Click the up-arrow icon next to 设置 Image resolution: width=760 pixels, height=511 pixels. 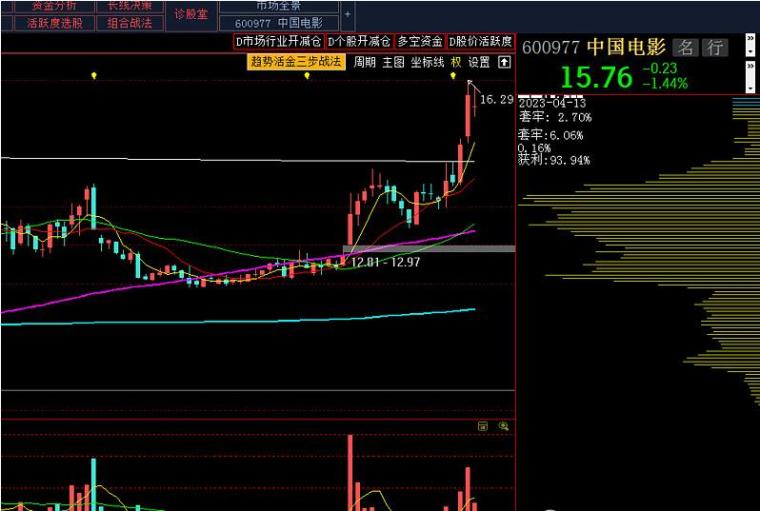[x=505, y=62]
